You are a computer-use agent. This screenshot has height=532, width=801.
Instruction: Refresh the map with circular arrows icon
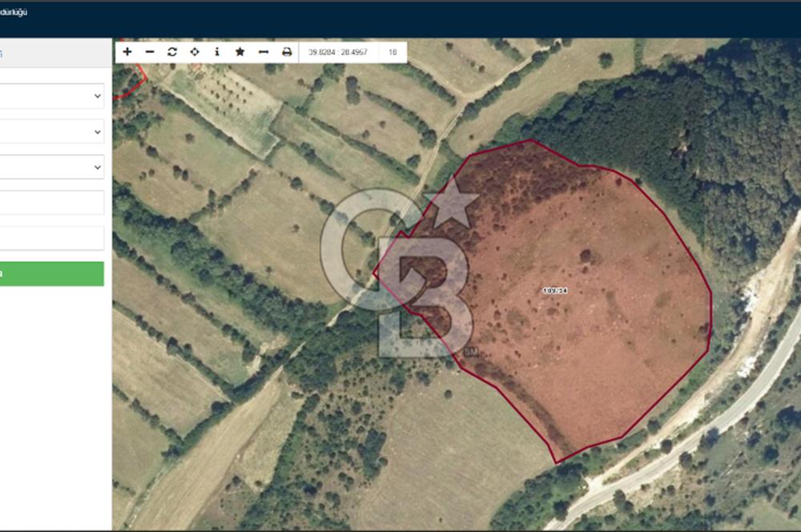point(172,52)
